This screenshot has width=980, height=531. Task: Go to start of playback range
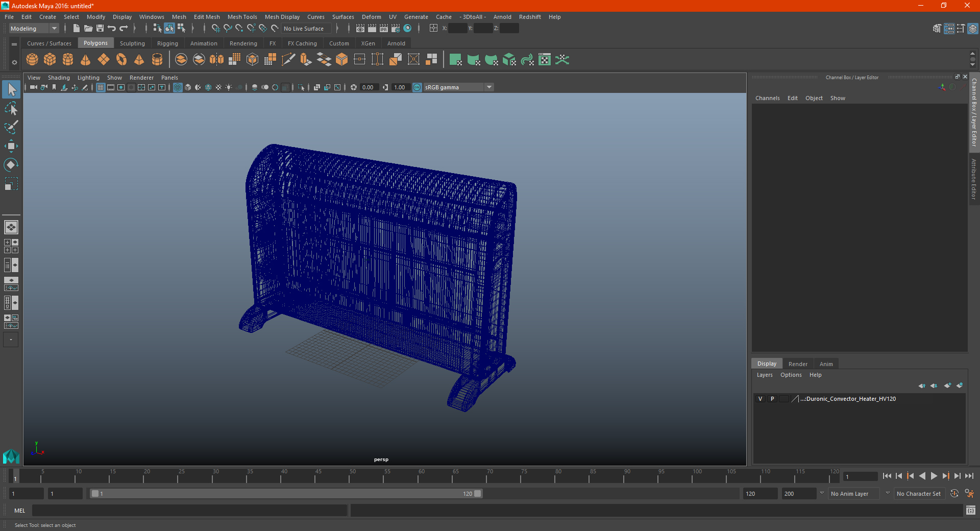tap(887, 476)
